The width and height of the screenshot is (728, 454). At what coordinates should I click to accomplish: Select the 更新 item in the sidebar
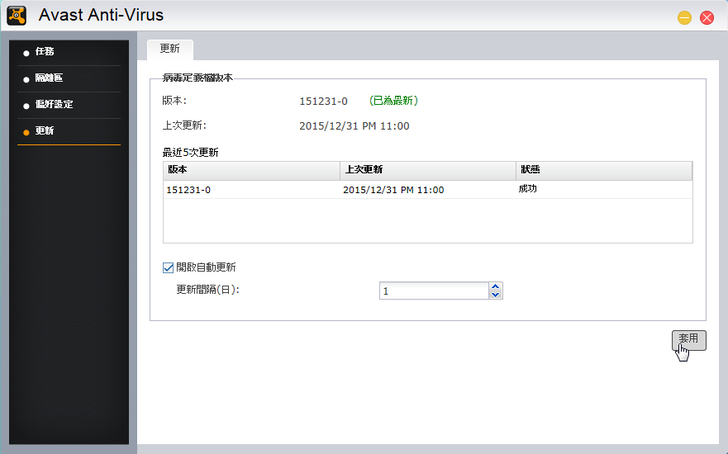coord(44,130)
